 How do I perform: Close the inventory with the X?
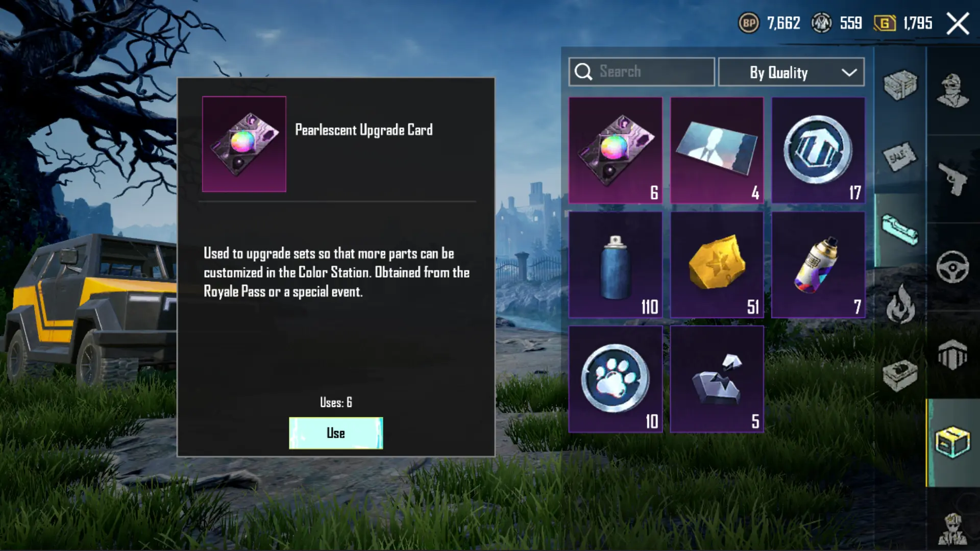958,23
